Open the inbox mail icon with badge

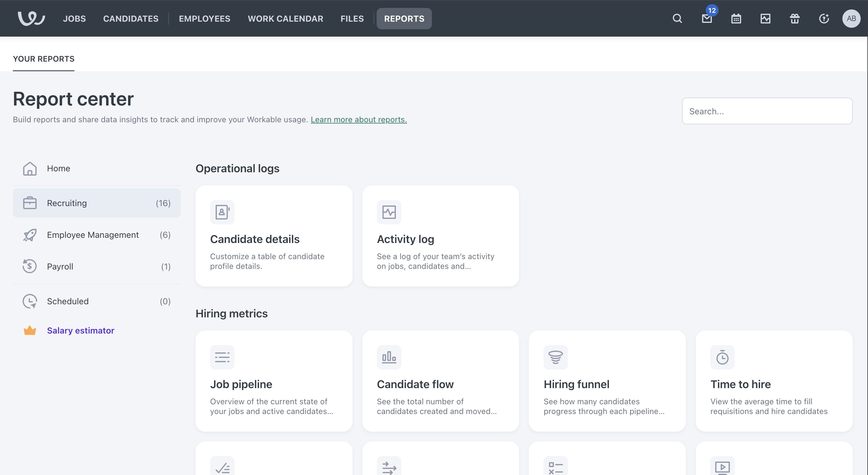click(707, 19)
